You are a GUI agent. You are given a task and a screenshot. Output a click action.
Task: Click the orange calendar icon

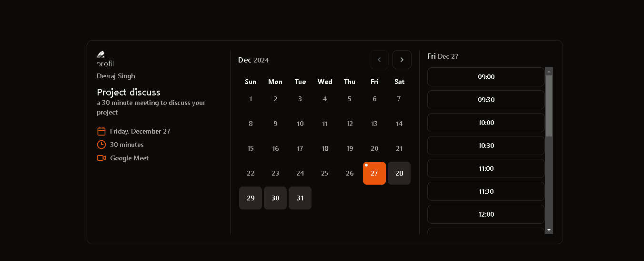(101, 131)
